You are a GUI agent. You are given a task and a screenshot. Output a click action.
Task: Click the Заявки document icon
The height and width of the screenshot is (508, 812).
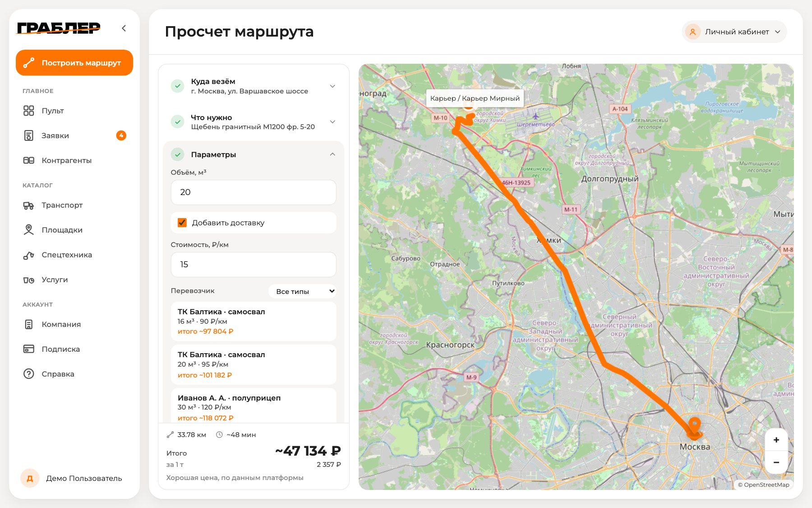pyautogui.click(x=29, y=135)
